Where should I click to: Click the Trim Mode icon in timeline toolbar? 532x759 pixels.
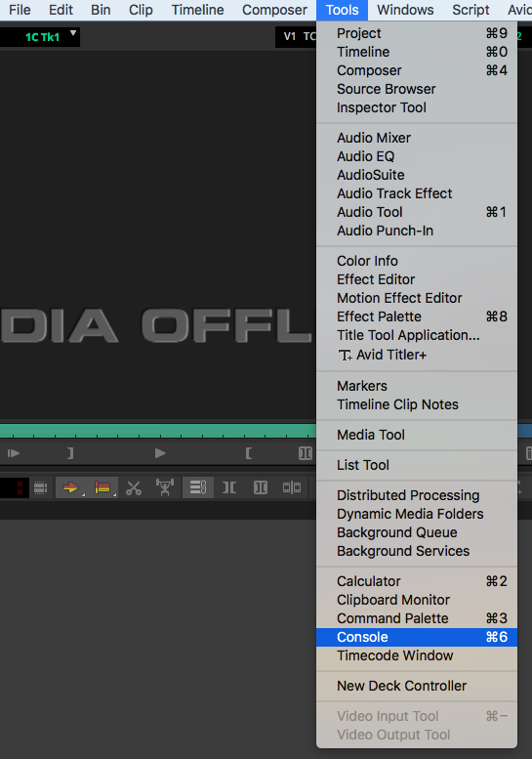(229, 487)
